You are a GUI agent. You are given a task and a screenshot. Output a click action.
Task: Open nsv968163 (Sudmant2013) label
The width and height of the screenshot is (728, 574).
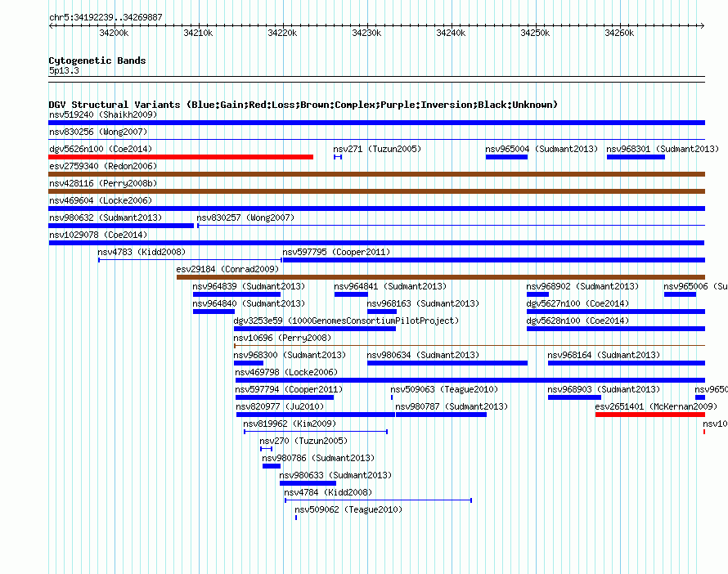tap(423, 303)
